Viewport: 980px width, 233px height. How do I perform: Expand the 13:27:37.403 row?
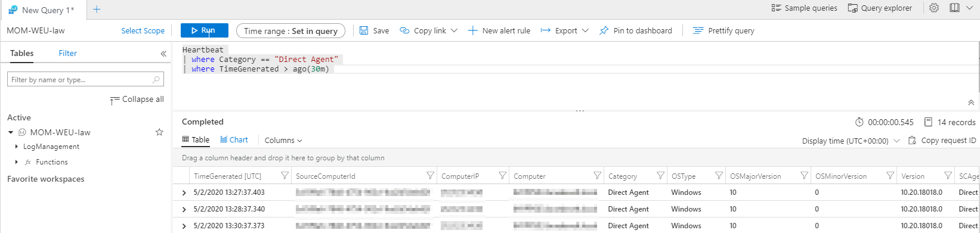(x=184, y=193)
